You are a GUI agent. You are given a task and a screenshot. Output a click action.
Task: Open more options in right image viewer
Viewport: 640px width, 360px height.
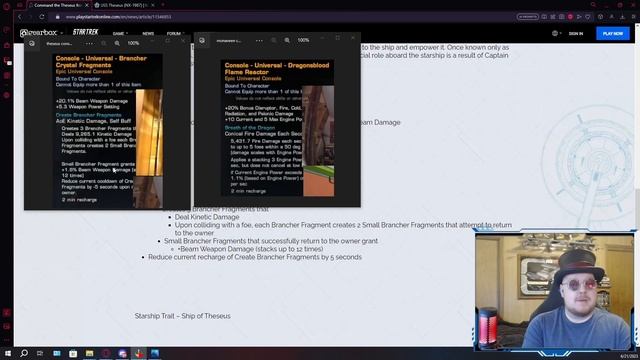[259, 40]
